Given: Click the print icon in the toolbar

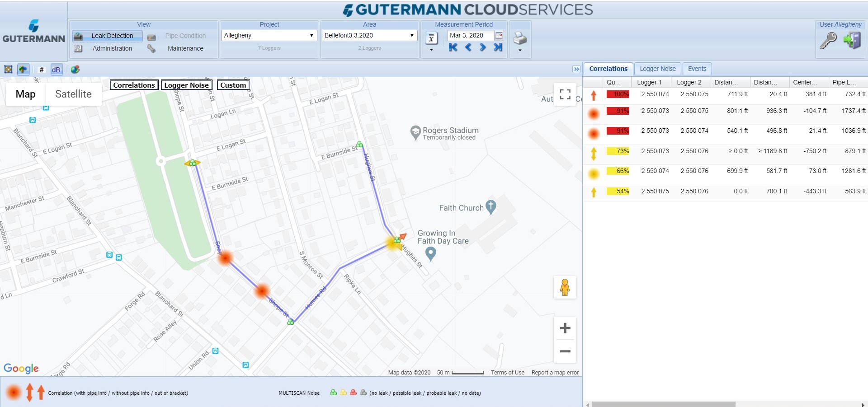Looking at the screenshot, I should pos(520,38).
